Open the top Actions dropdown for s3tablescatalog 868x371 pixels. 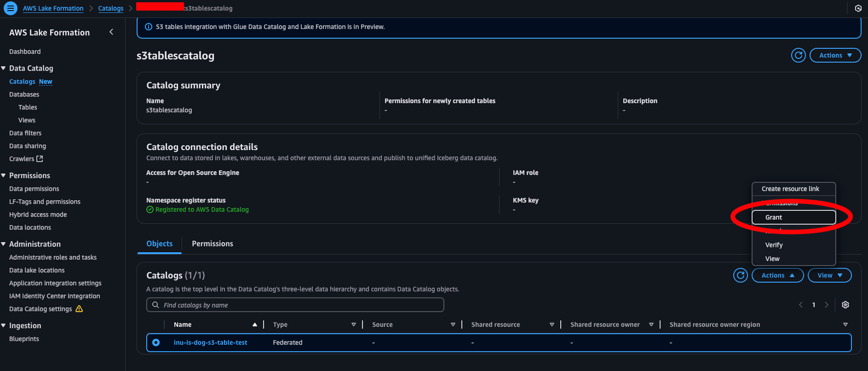[835, 55]
